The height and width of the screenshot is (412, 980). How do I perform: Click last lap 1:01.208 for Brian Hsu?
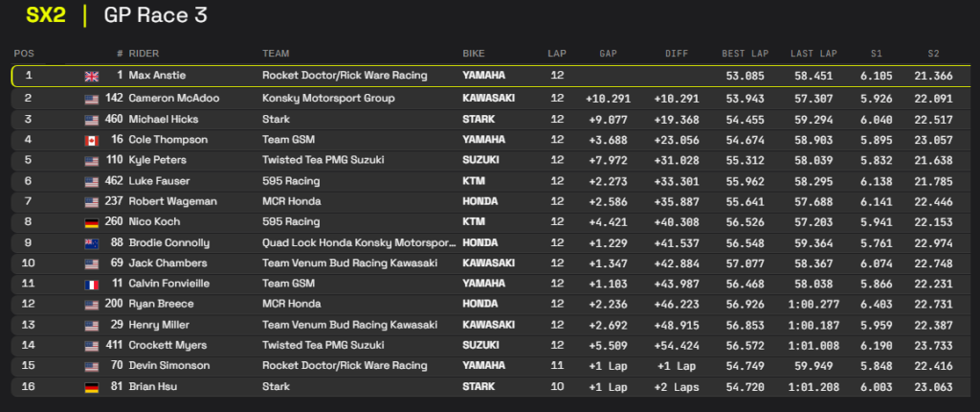pos(813,388)
